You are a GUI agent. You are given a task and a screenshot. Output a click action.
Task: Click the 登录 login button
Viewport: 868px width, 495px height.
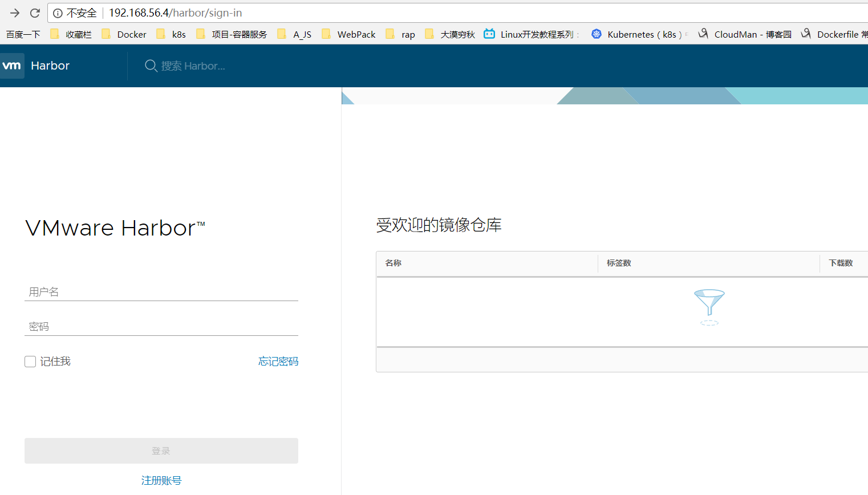point(161,451)
